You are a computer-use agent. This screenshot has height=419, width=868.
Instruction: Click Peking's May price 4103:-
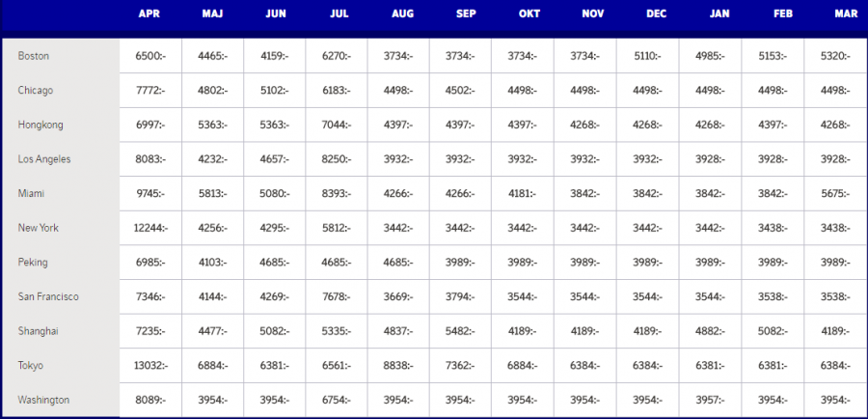[212, 263]
